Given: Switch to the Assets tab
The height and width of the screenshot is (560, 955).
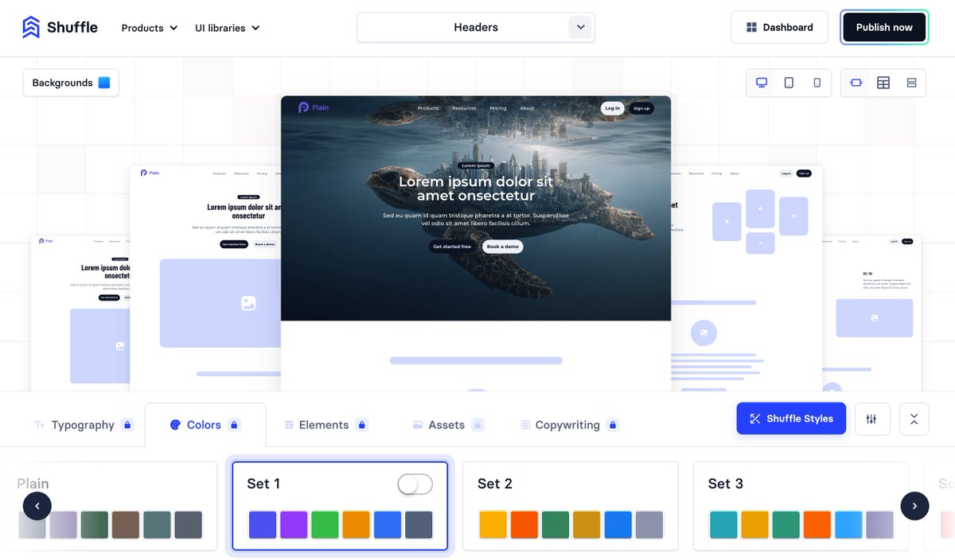Looking at the screenshot, I should (x=446, y=425).
